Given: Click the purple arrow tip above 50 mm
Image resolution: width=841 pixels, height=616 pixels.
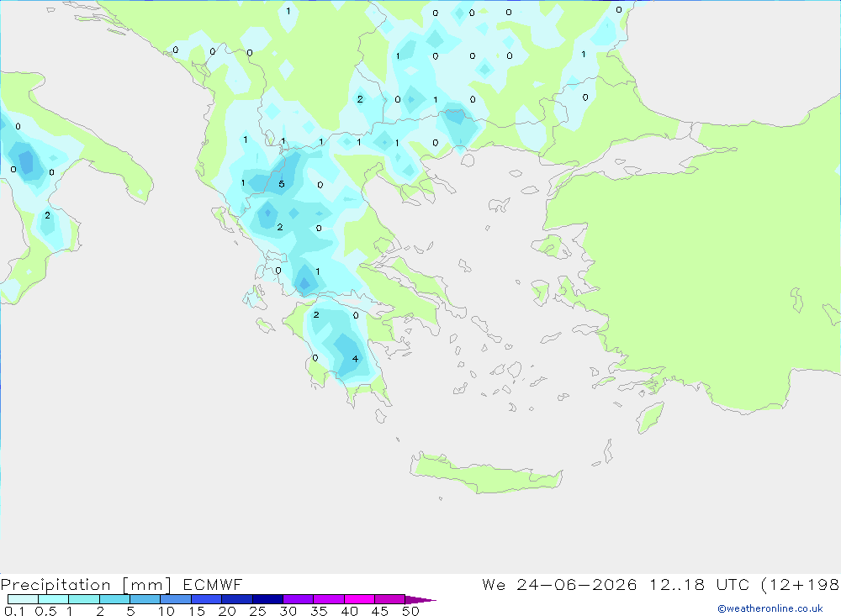Looking at the screenshot, I should pyautogui.click(x=420, y=599).
